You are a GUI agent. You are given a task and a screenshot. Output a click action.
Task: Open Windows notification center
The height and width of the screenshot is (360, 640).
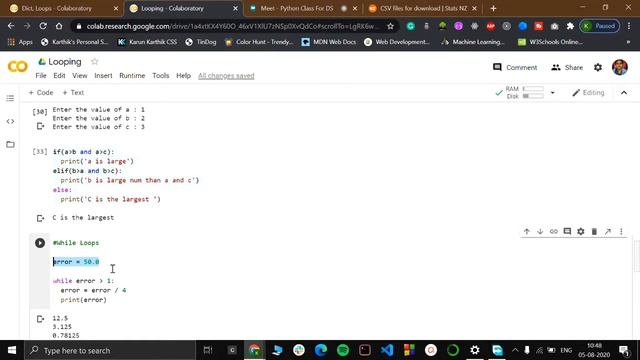click(x=624, y=350)
